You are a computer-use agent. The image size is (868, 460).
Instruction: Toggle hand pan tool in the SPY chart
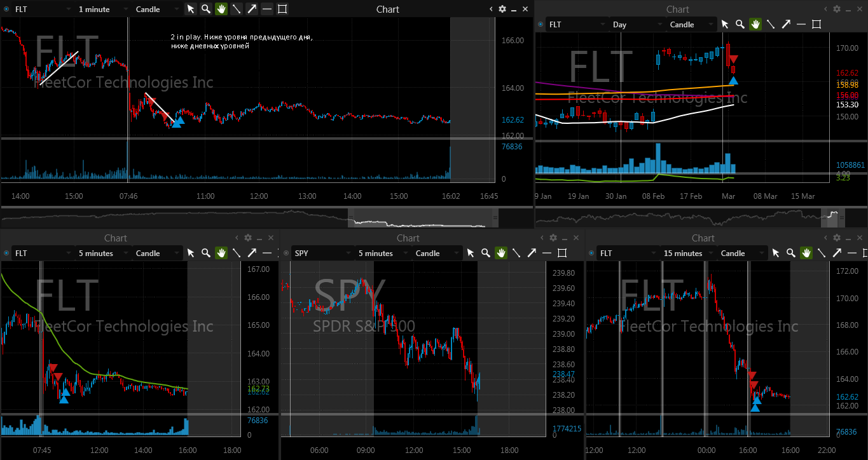501,253
